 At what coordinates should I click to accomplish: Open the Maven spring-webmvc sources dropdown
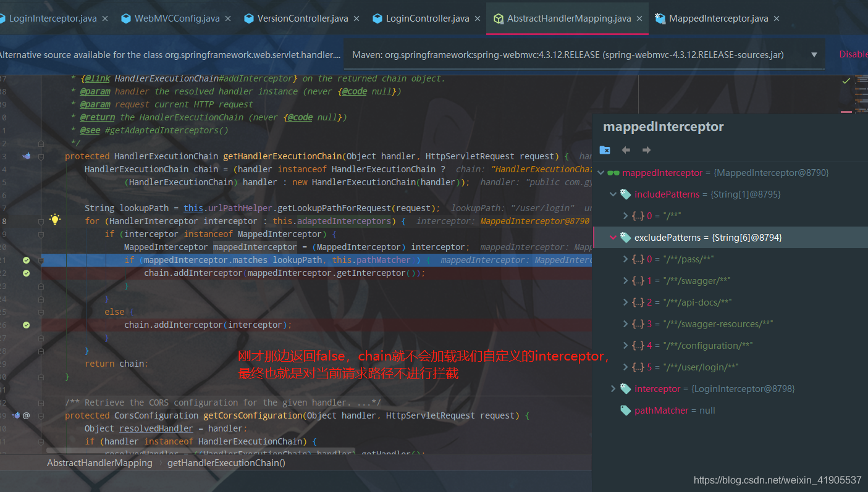(814, 54)
